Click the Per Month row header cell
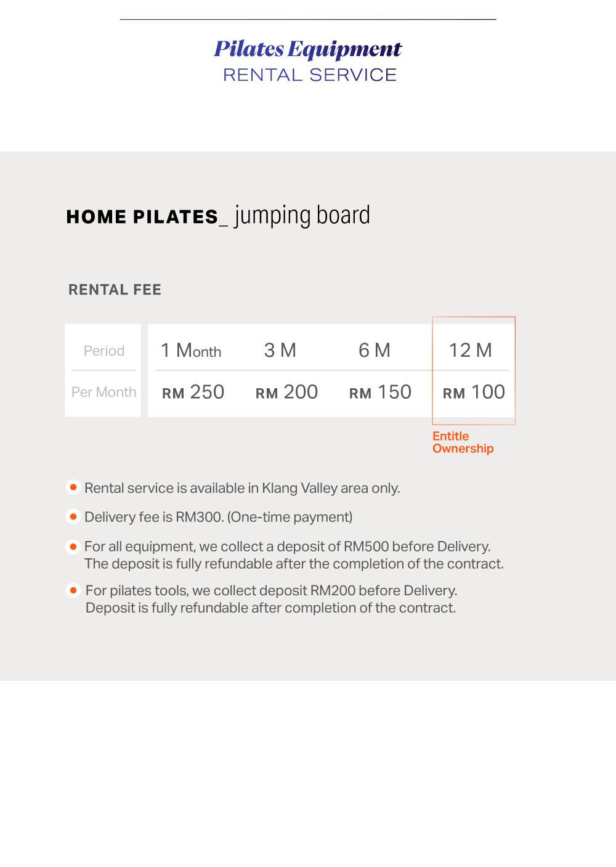 pos(103,392)
